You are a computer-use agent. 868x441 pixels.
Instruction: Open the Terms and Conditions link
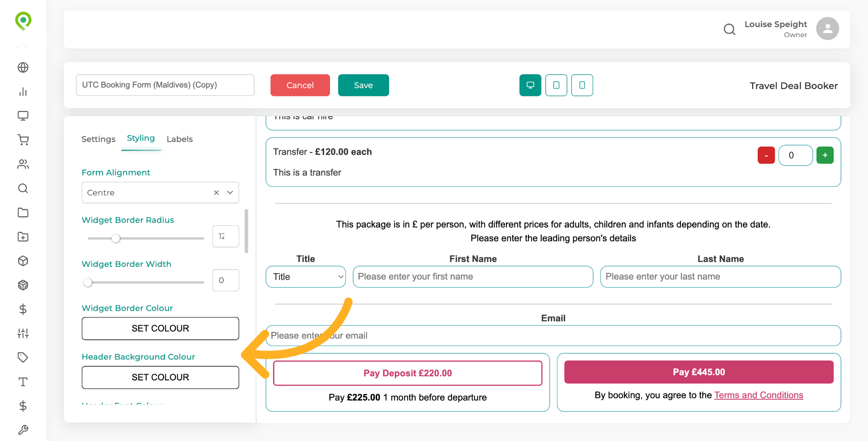pyautogui.click(x=759, y=395)
